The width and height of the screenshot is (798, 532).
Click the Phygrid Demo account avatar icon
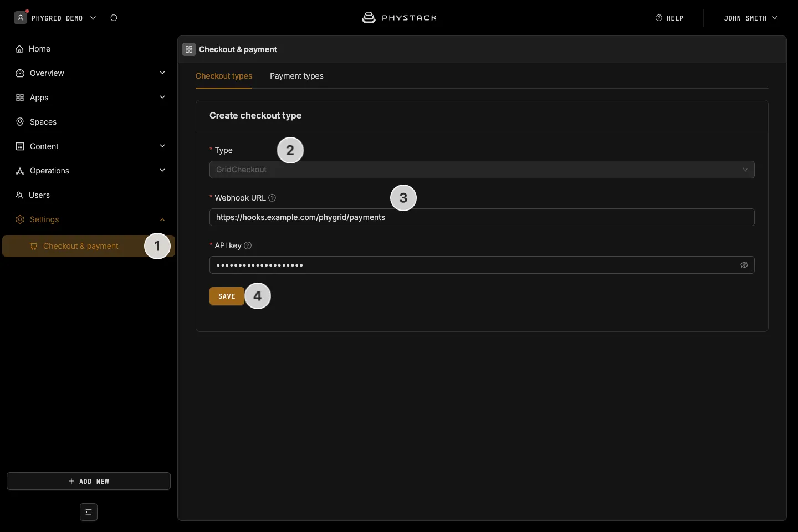pos(21,18)
